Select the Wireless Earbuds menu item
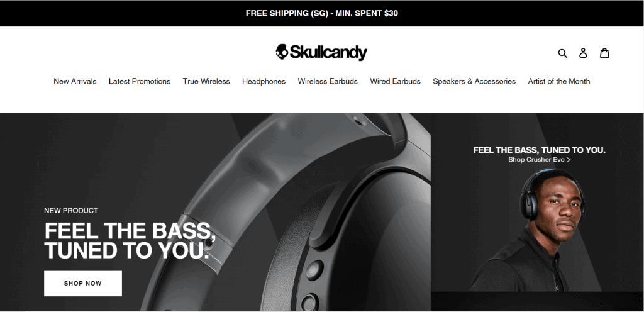The image size is (644, 312). tap(328, 81)
